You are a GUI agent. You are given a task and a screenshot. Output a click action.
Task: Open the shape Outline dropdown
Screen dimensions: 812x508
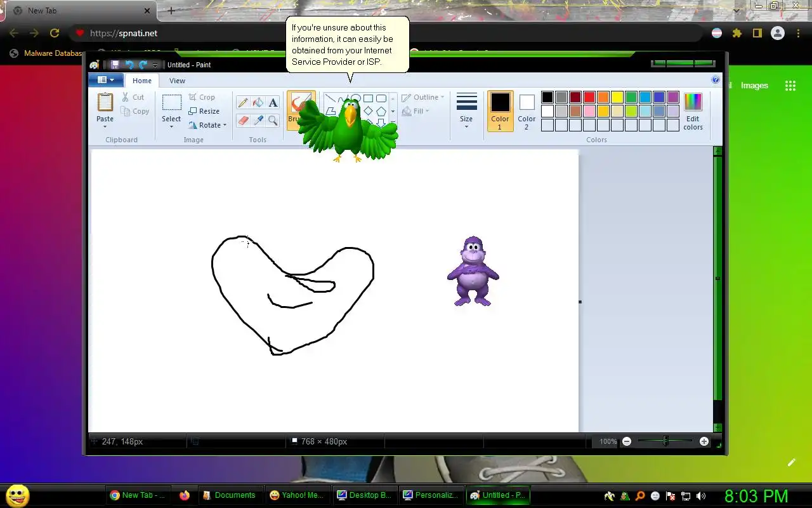tap(423, 97)
